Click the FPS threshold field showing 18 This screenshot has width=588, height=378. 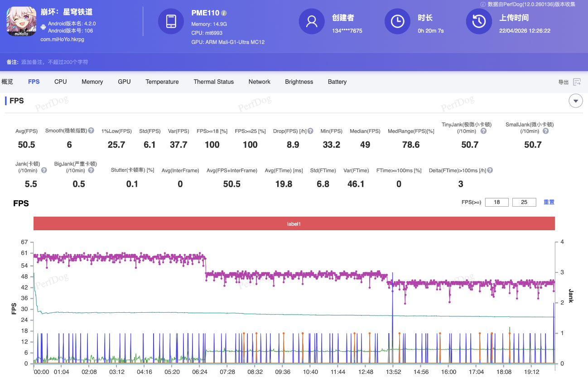click(496, 202)
